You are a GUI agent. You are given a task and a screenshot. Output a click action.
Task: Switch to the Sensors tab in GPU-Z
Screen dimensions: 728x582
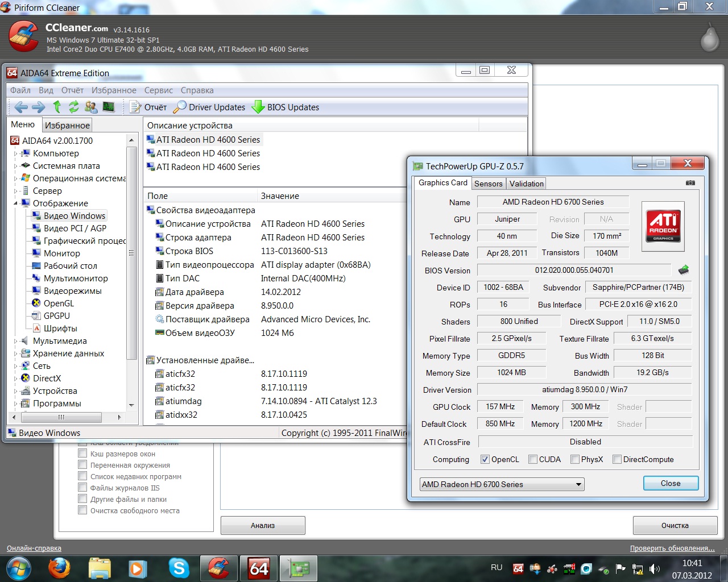point(488,184)
